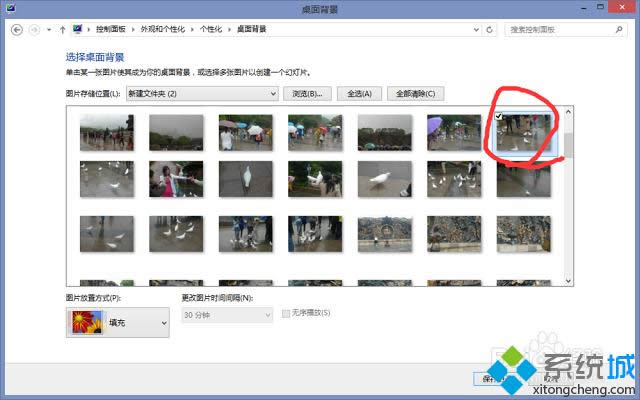Select thumbnail of single standing white bird

[245, 179]
